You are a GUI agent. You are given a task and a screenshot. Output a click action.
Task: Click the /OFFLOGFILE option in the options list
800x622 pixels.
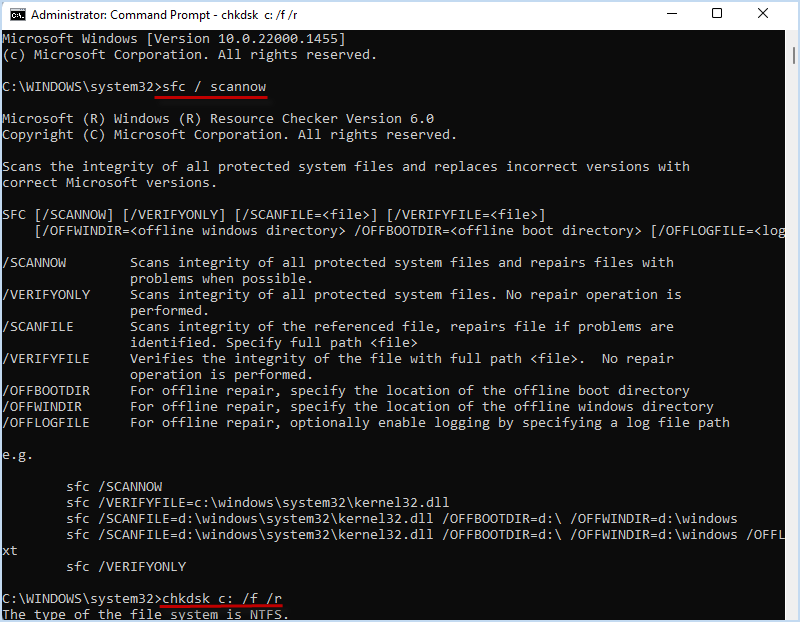(46, 423)
